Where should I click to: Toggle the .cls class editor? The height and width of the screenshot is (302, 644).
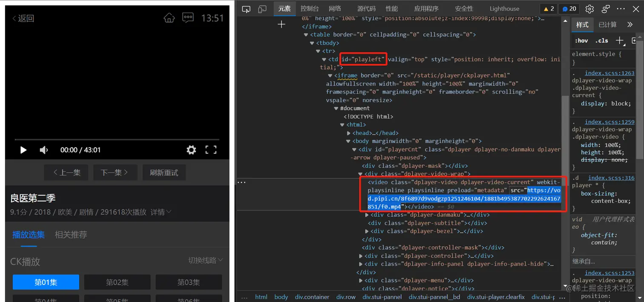tap(601, 40)
